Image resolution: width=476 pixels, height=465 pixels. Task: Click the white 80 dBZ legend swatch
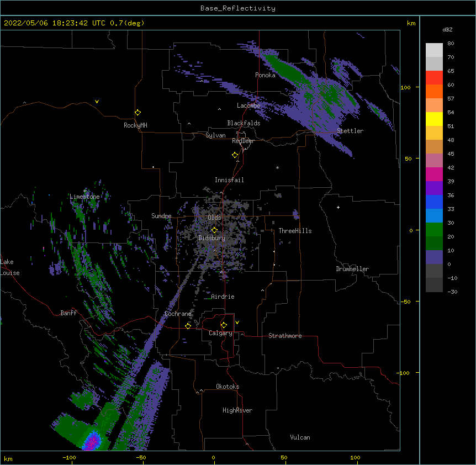[x=434, y=50]
